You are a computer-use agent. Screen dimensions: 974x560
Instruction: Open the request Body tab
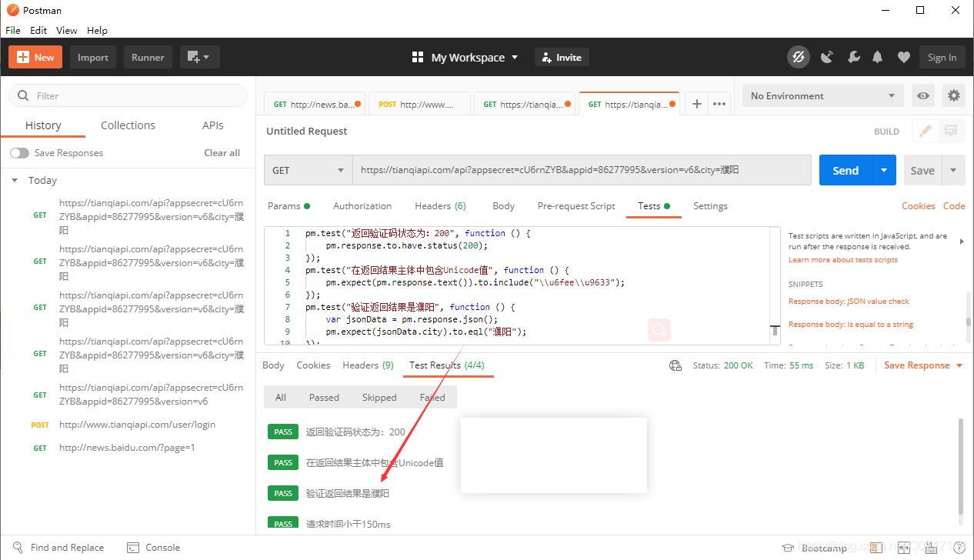[503, 206]
